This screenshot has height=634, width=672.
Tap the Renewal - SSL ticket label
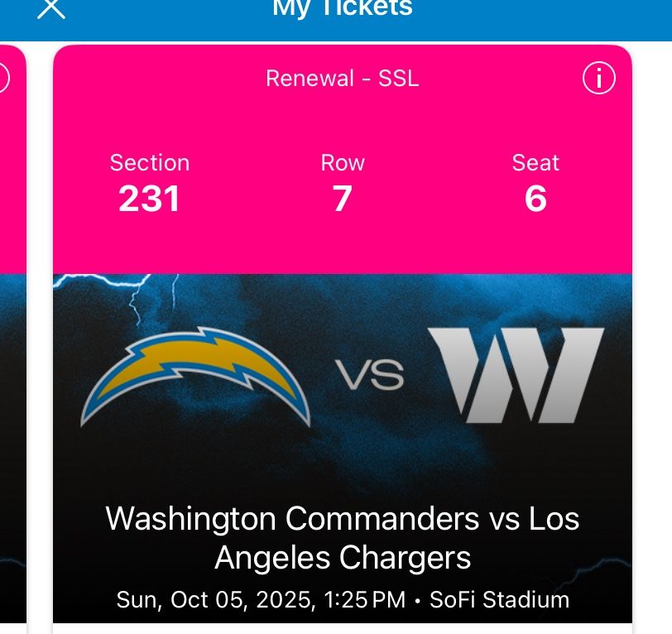[x=342, y=79]
